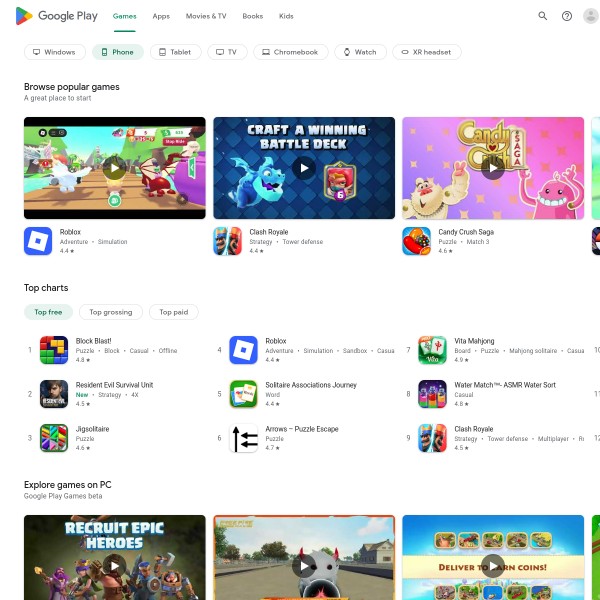Play the Candy Crush Saga video

tap(493, 168)
